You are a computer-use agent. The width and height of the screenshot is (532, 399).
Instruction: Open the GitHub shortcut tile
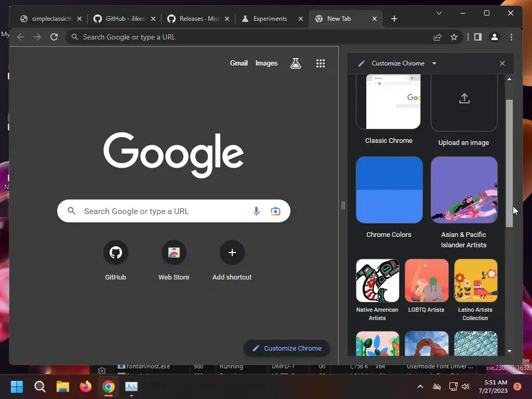click(116, 260)
